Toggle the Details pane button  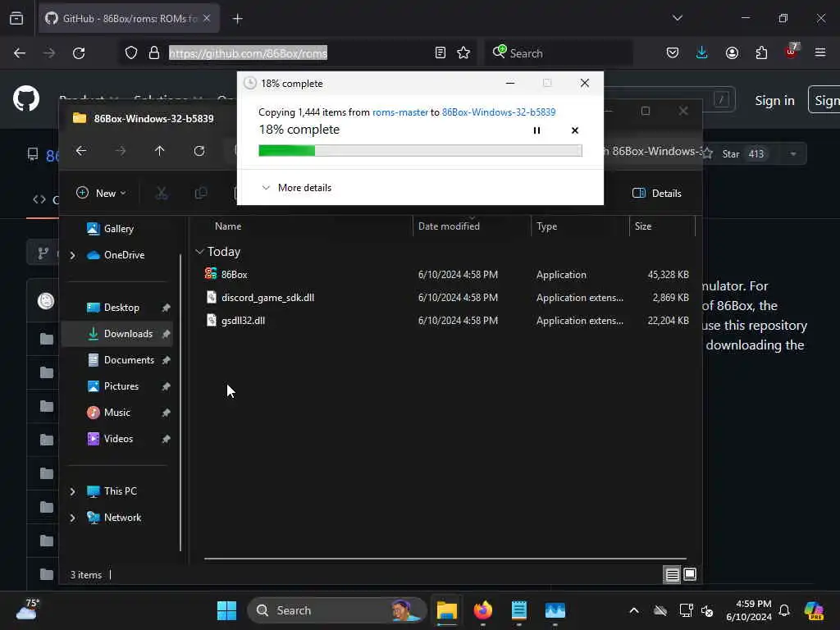click(657, 193)
